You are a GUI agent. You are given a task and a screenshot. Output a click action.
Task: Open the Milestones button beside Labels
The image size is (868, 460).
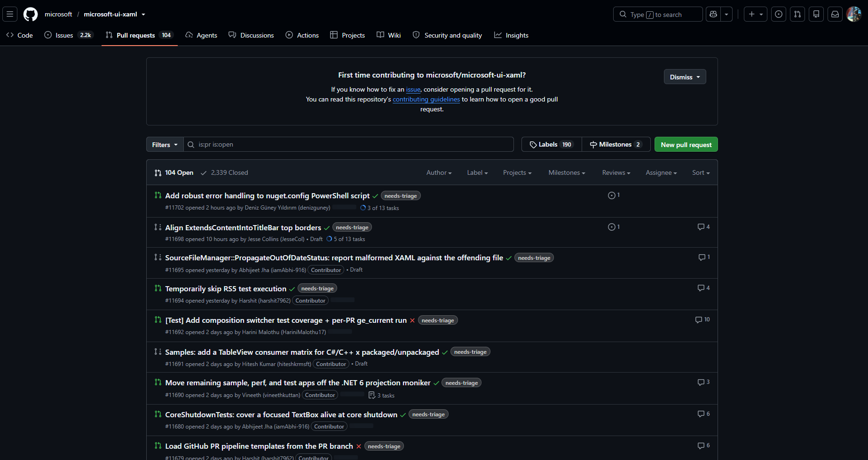coord(616,145)
